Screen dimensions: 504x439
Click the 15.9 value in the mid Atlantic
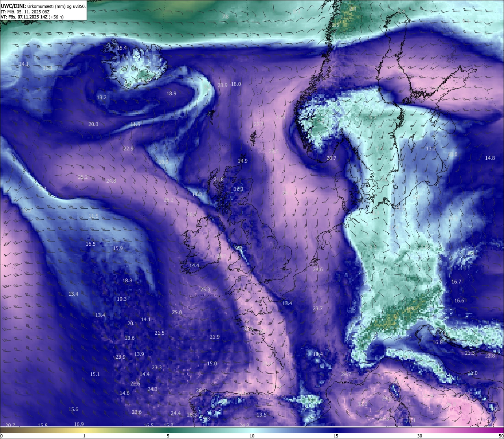click(x=118, y=248)
